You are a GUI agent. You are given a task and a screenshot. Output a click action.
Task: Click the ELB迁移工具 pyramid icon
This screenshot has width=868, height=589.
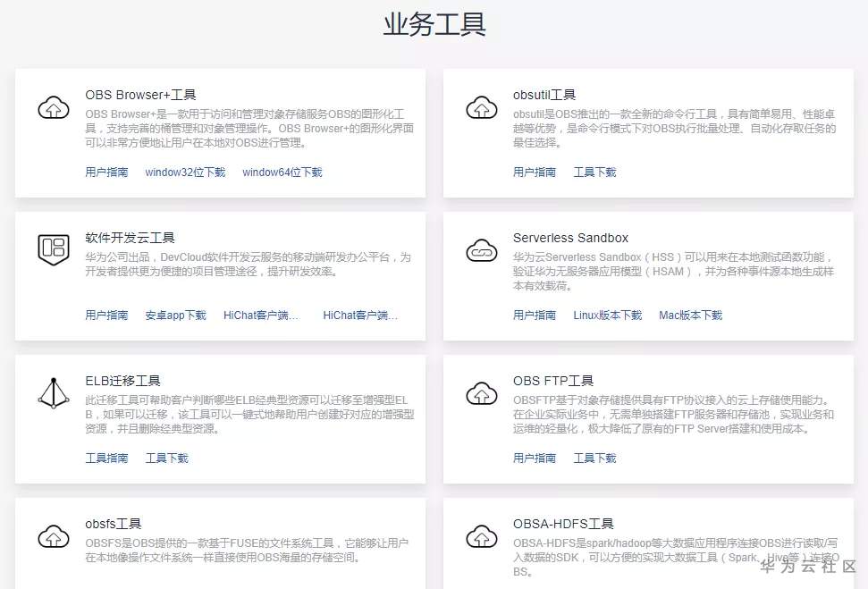[x=54, y=393]
